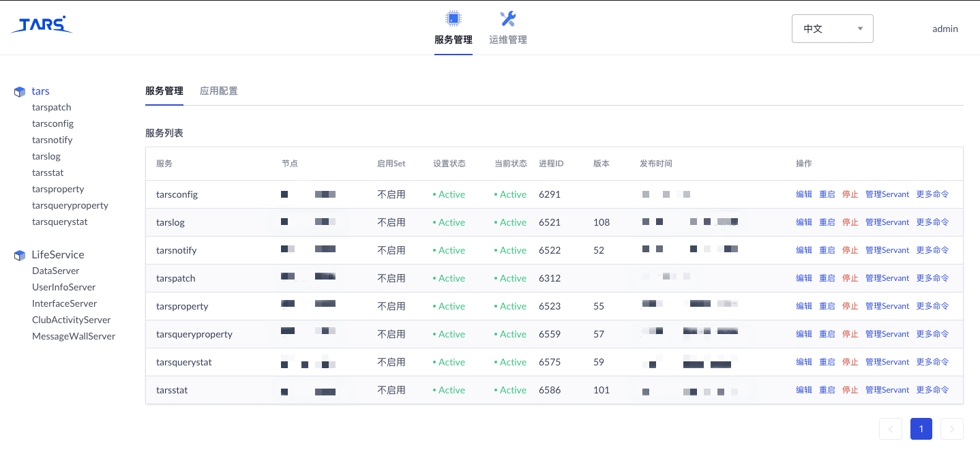Viewport: 980px width, 467px height.
Task: Go to previous page arrow
Action: pyautogui.click(x=891, y=429)
